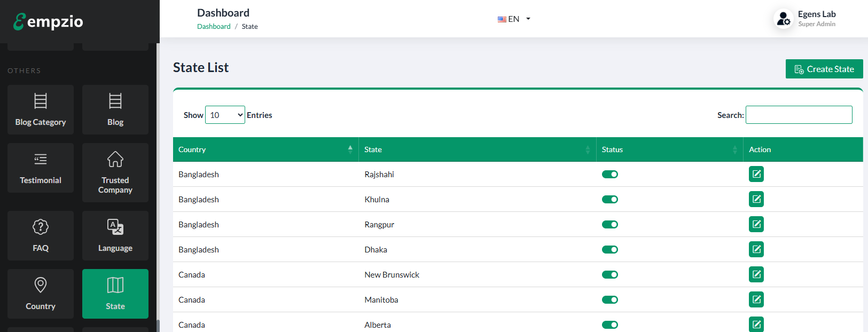Select the Blog Category menu tile
The height and width of the screenshot is (332, 868).
point(41,109)
